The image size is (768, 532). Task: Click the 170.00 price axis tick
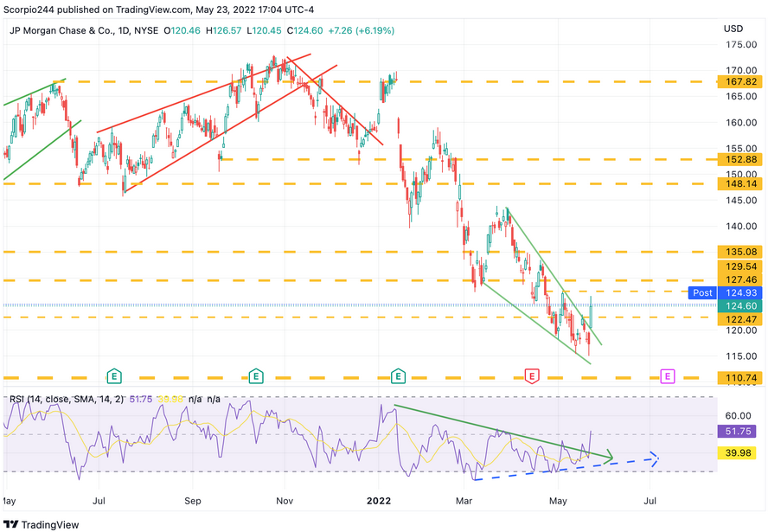(741, 71)
